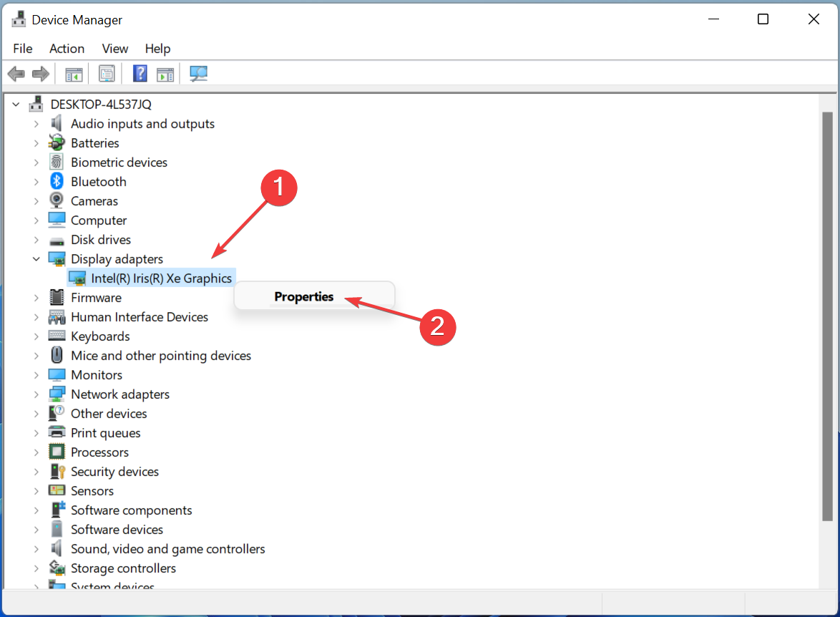This screenshot has width=840, height=617.
Task: Click the Scan for hardware changes icon
Action: (198, 74)
